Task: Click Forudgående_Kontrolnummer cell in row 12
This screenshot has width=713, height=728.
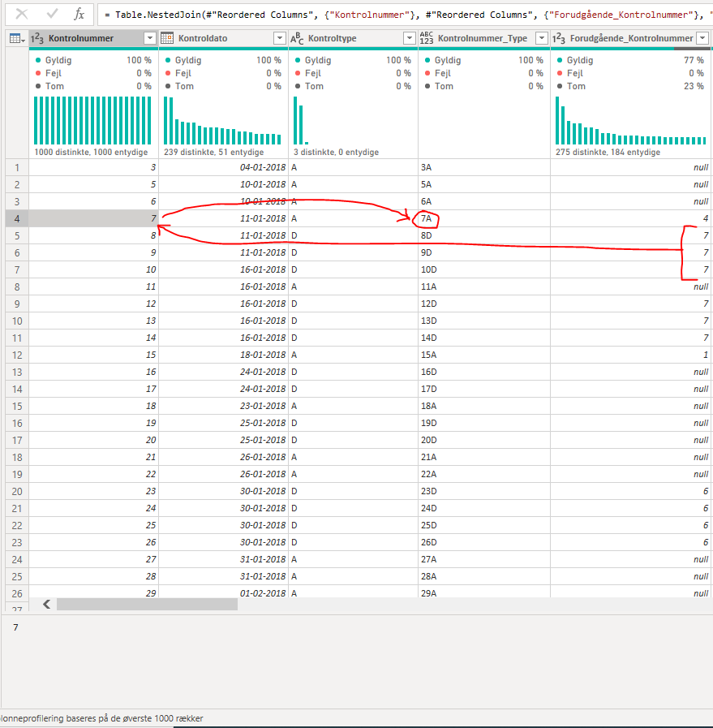Action: coord(631,355)
